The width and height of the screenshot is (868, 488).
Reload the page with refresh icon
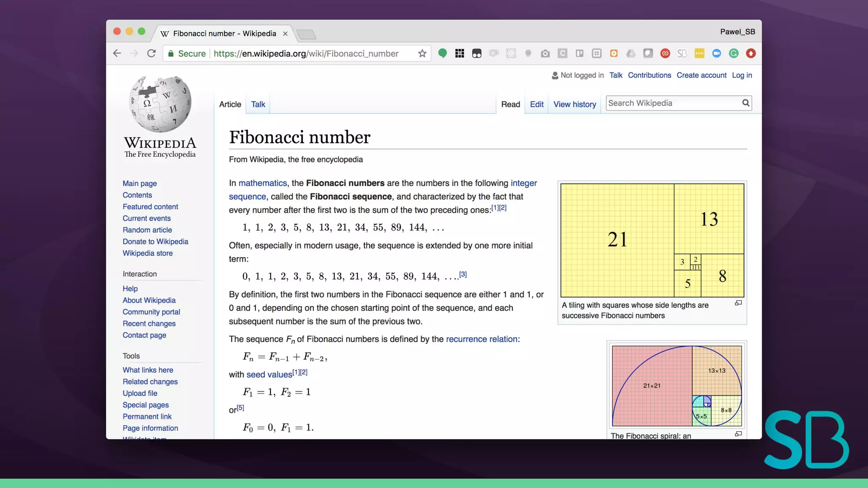(151, 53)
